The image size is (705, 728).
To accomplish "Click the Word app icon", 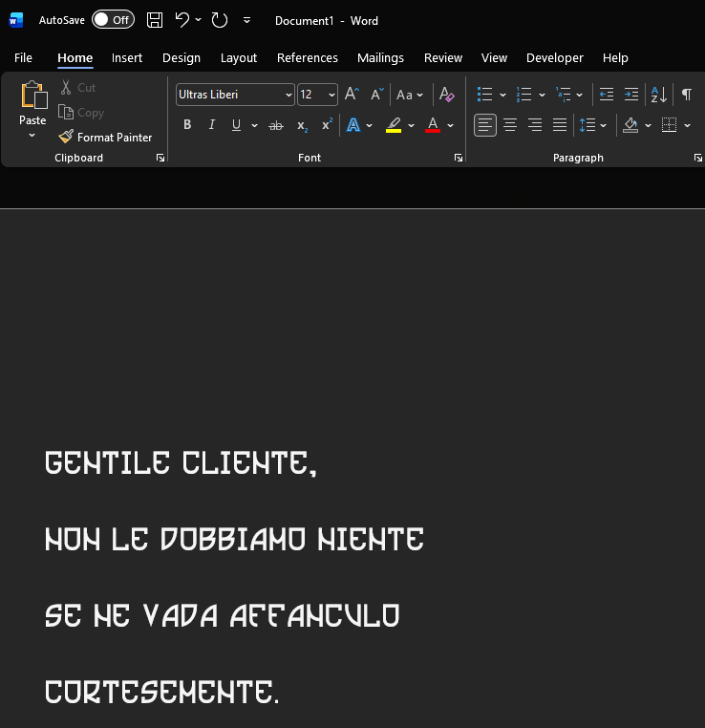I will [x=16, y=20].
